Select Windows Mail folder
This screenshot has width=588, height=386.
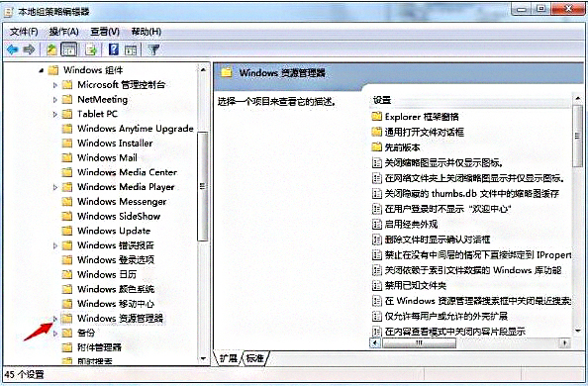click(107, 158)
